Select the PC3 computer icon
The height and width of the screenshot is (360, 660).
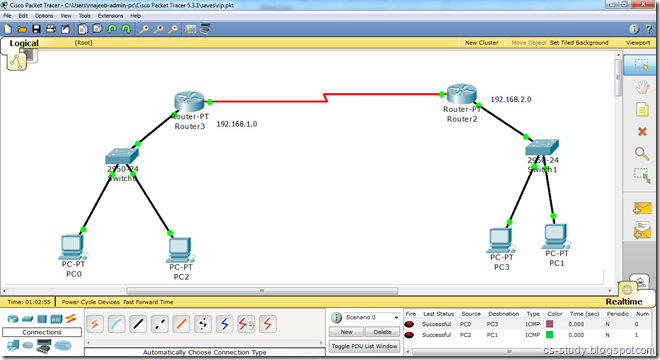[x=502, y=240]
